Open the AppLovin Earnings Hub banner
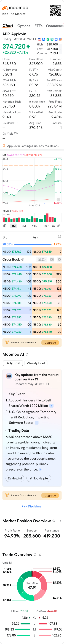This screenshot has height=644, width=64. pos(32,146)
